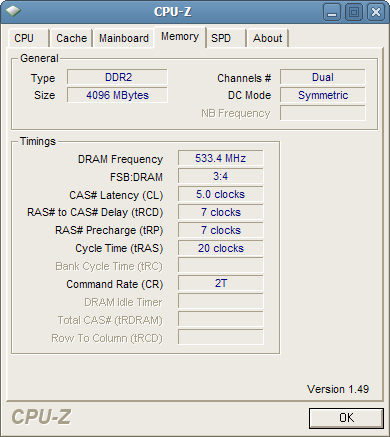Click the General group heading
The width and height of the screenshot is (390, 437).
(39, 58)
